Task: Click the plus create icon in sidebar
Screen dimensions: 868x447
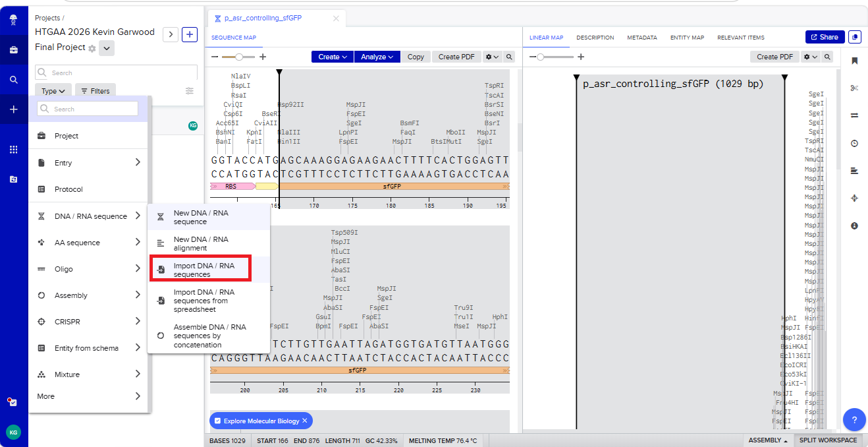Action: (x=14, y=109)
